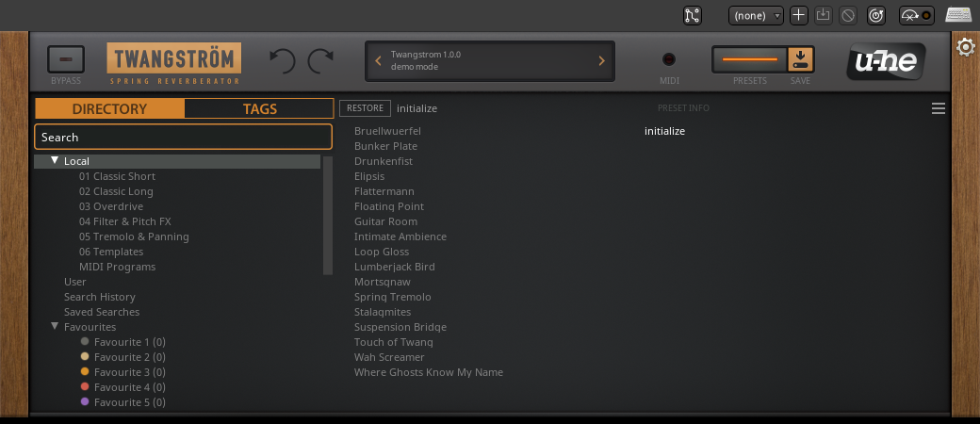Viewport: 980px width, 424px height.
Task: Open the routing graph icon in top bar
Action: [693, 15]
